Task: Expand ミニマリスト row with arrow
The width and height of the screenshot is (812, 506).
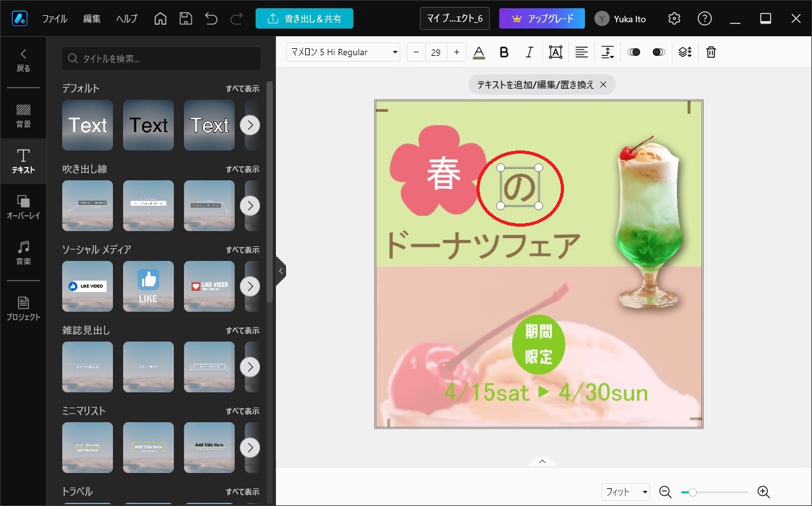Action: click(x=250, y=448)
